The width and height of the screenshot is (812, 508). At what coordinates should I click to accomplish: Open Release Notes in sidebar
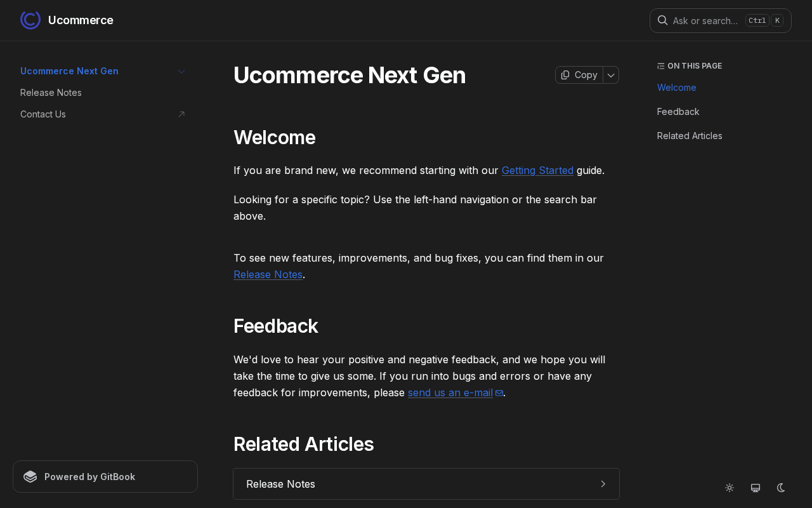51,93
